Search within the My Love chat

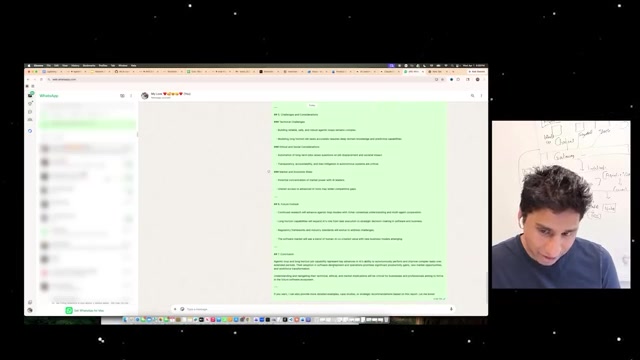[473, 96]
